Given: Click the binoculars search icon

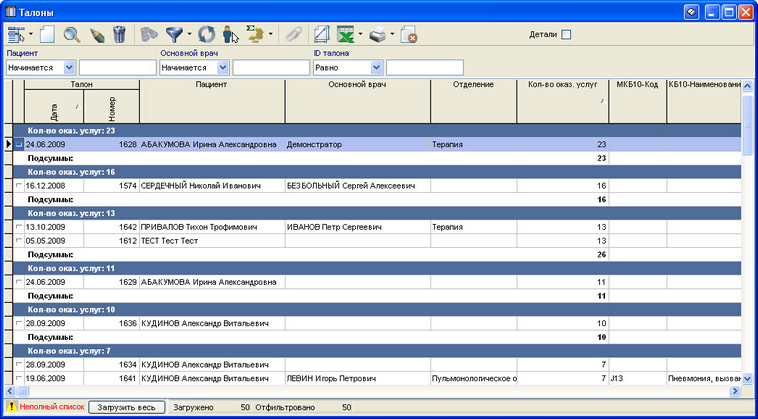Looking at the screenshot, I should tap(149, 35).
